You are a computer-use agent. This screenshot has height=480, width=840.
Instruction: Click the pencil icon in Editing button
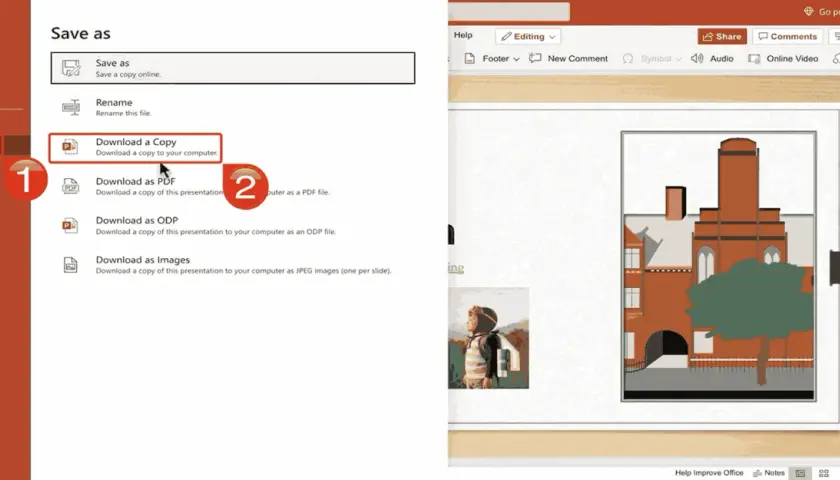click(506, 36)
